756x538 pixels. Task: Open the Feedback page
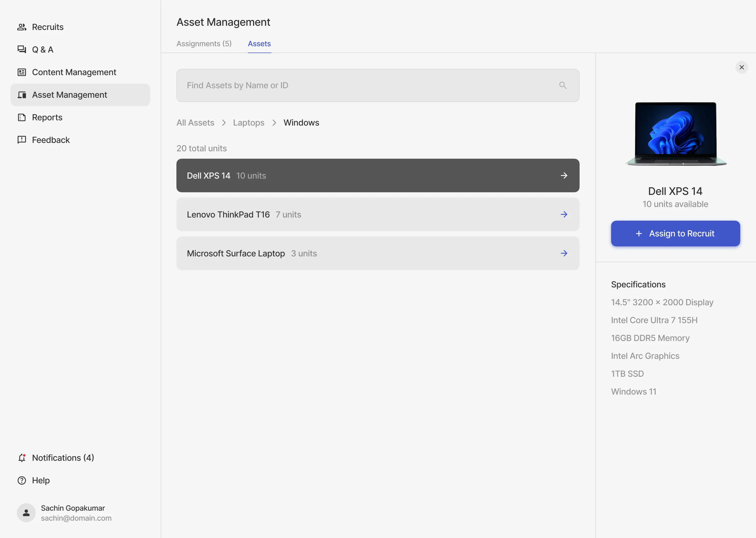80,140
